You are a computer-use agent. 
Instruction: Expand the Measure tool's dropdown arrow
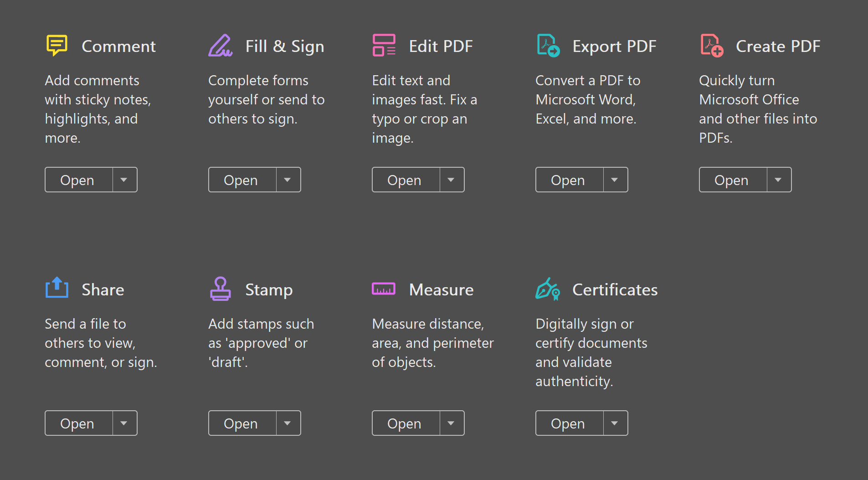[452, 423]
